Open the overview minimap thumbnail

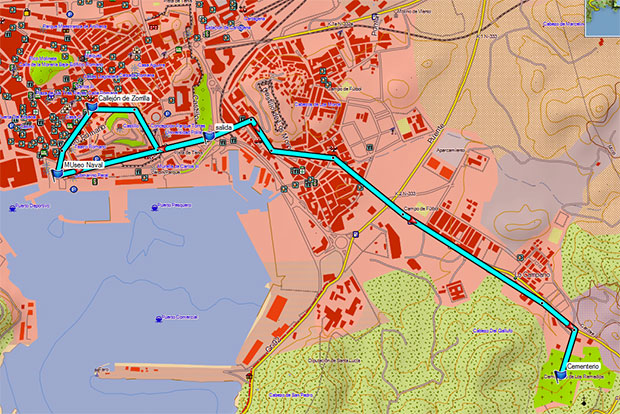coord(602,20)
